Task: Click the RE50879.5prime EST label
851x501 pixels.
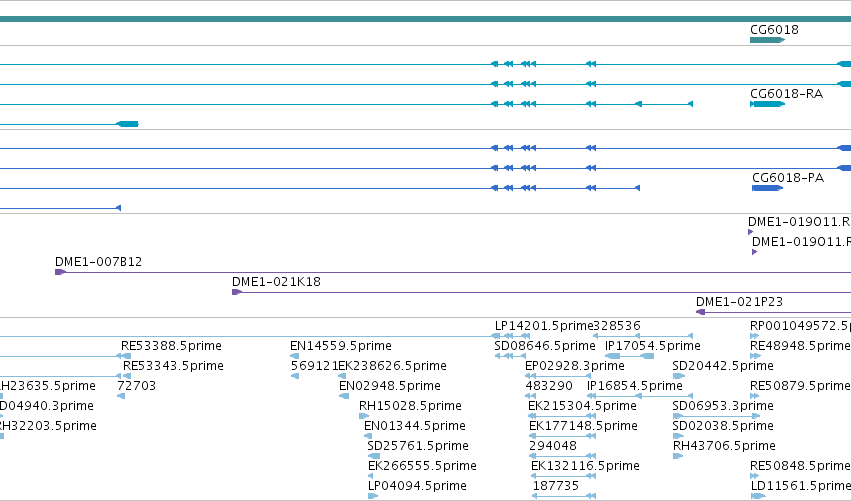Action: tap(800, 386)
